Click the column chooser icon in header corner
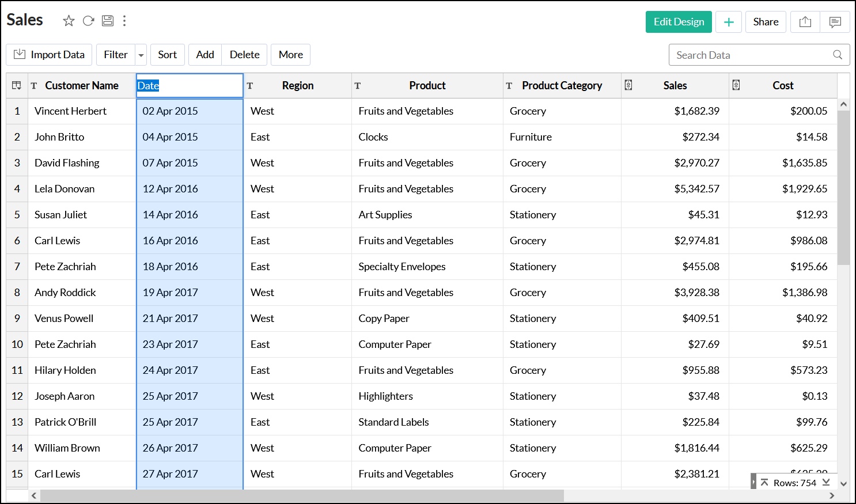Screen dimensions: 856x504 click(17, 85)
